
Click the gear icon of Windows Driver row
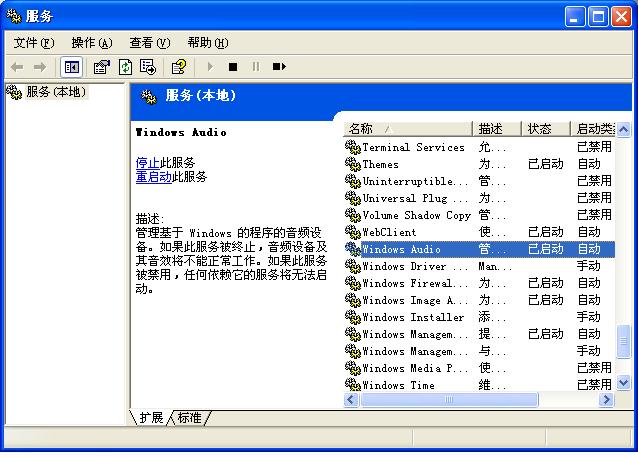pos(353,266)
